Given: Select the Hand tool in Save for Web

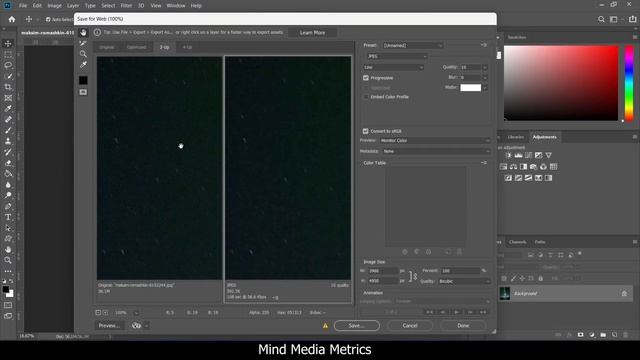Looking at the screenshot, I should click(83, 33).
